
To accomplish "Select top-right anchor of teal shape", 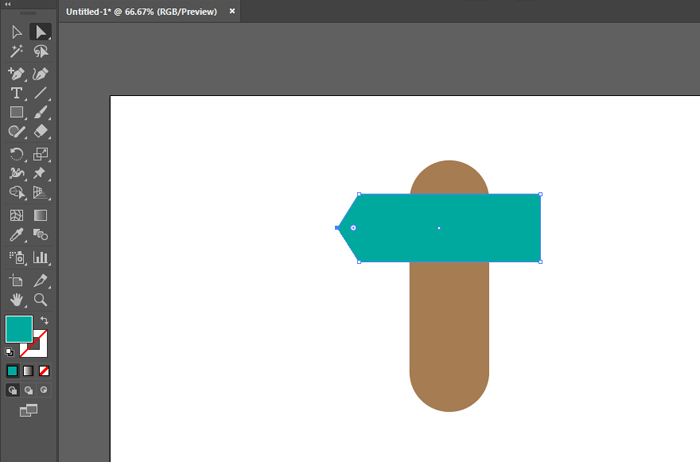I will [x=541, y=194].
